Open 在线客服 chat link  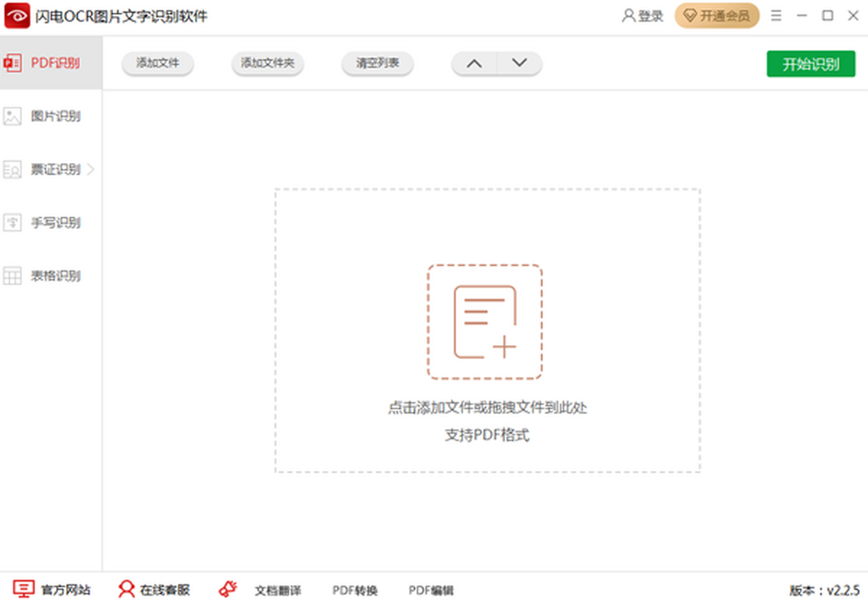(165, 590)
